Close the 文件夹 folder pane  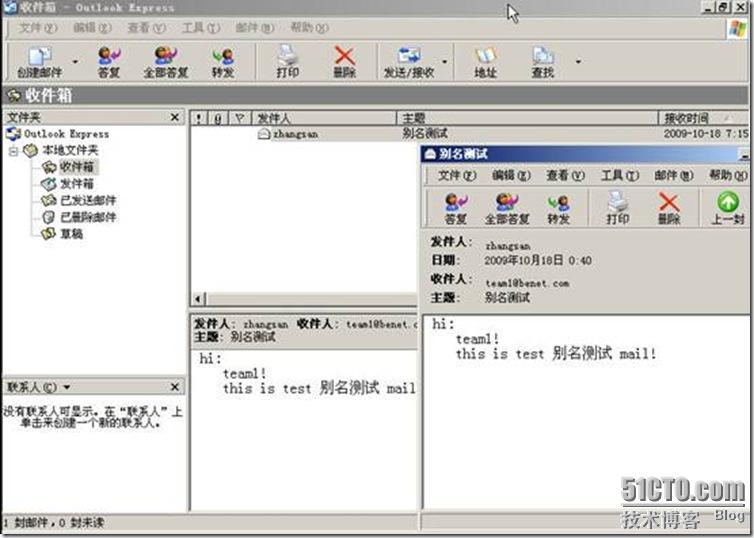tap(175, 117)
